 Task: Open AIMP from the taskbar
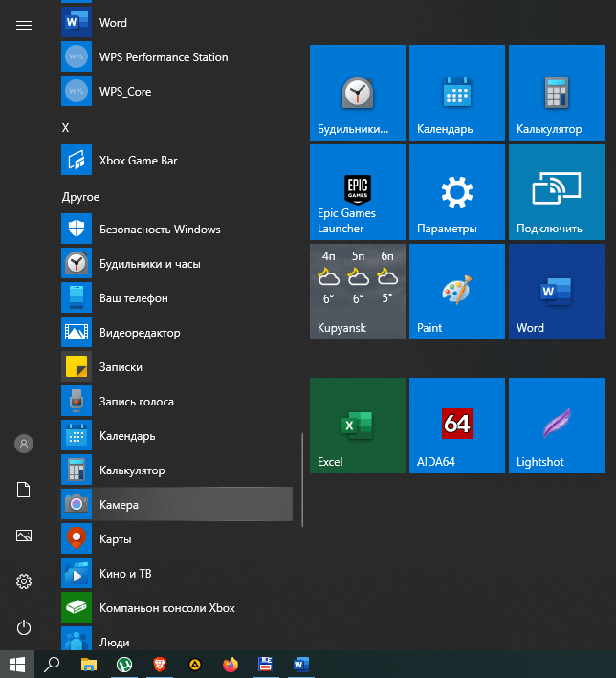(x=195, y=665)
